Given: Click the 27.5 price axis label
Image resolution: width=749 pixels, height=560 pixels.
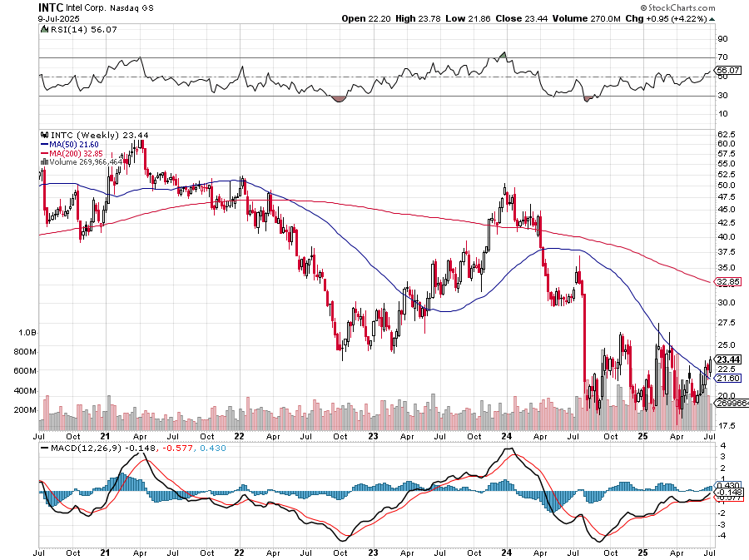Looking at the screenshot, I should 726,323.
